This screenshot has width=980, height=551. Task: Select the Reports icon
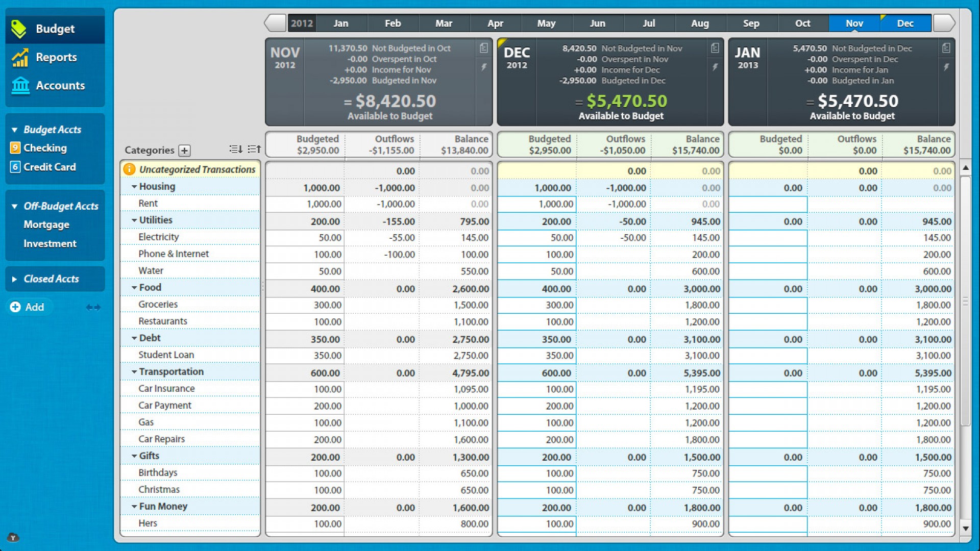[19, 57]
